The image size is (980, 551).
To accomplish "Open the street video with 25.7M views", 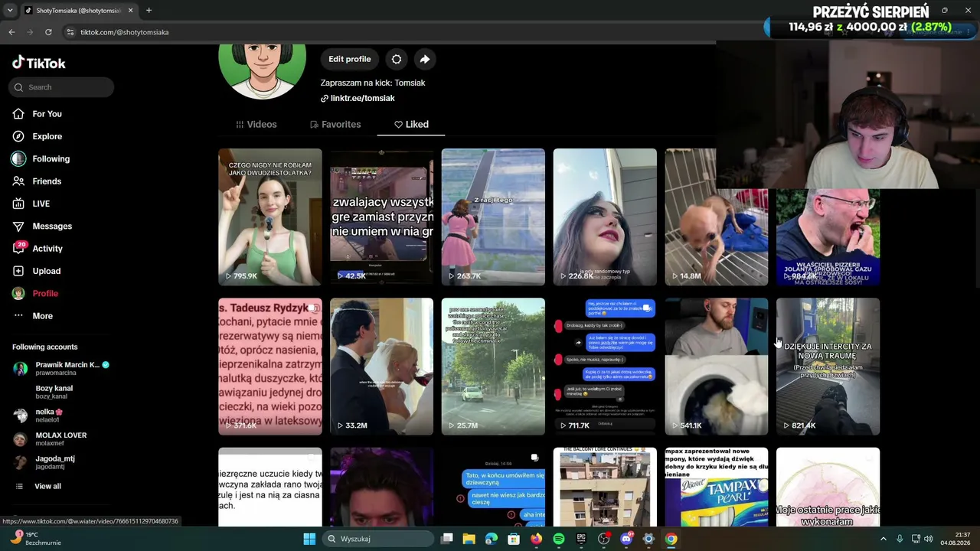I will 493,367.
